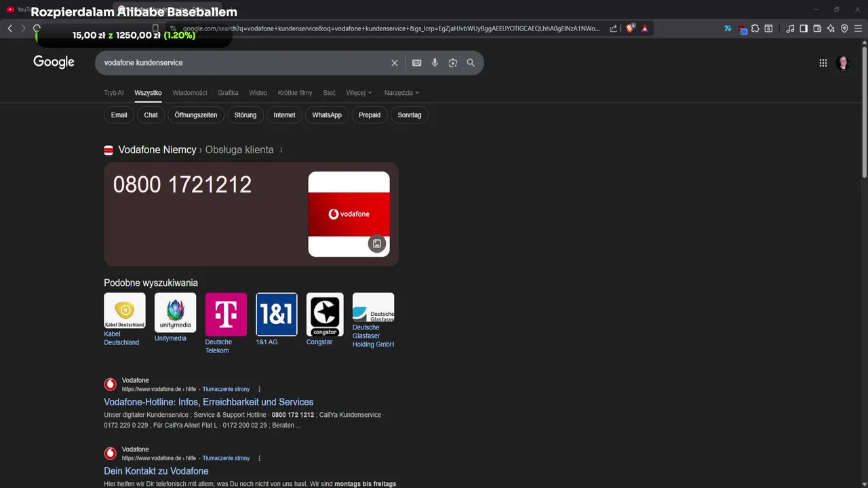Open Deutsche Glasfaser Holding GmbH search
This screenshot has width=868, height=488.
[x=373, y=321]
